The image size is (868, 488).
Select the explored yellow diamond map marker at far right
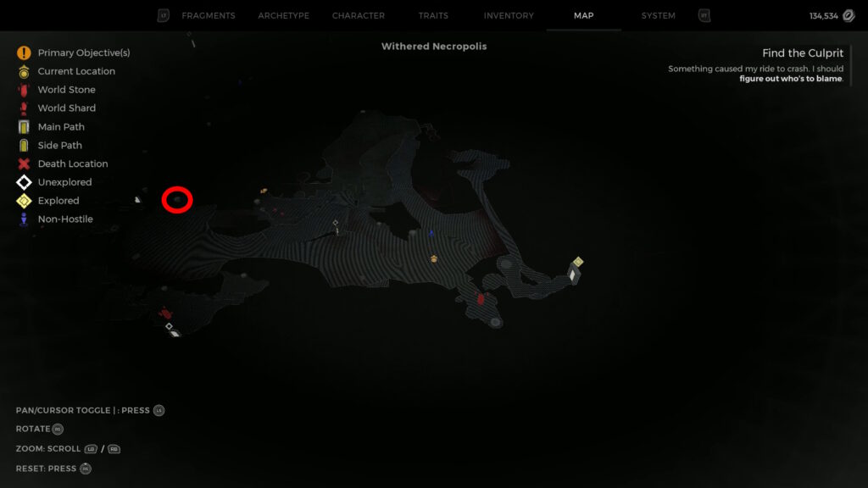(578, 261)
